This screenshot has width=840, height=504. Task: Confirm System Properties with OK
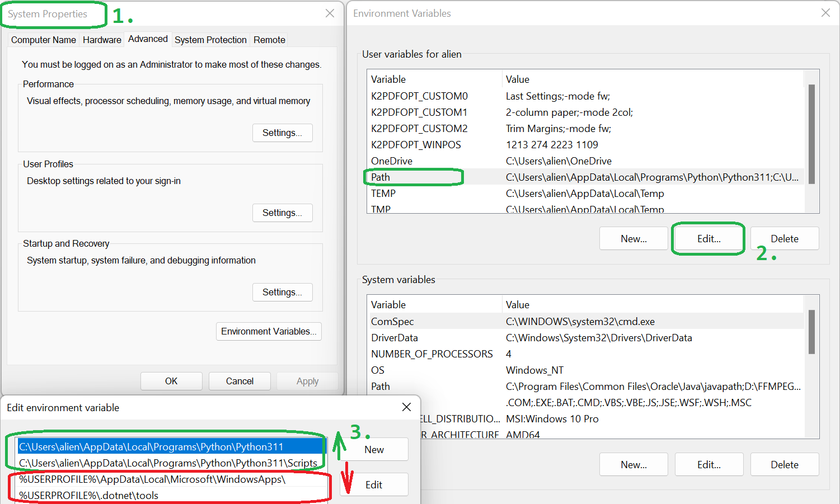pos(171,381)
